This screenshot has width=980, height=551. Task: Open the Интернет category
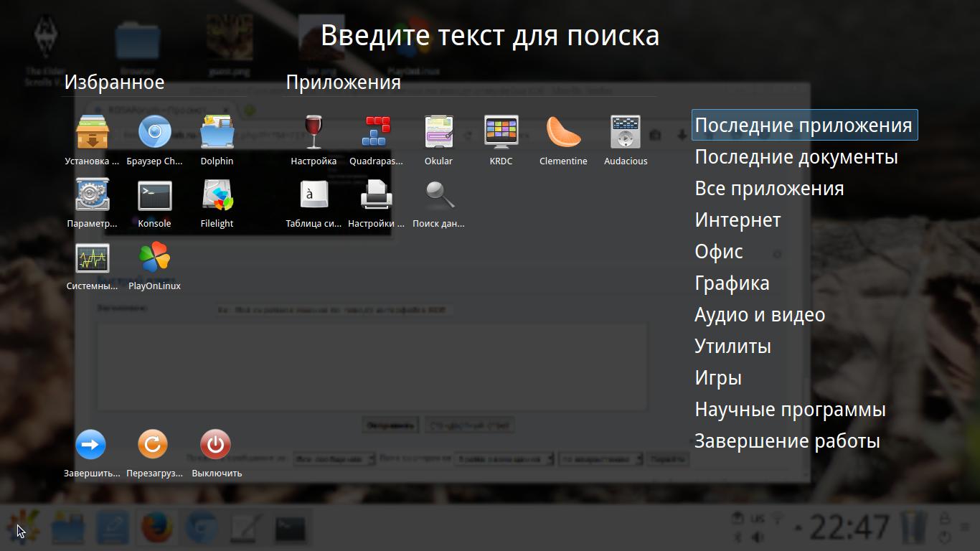738,220
